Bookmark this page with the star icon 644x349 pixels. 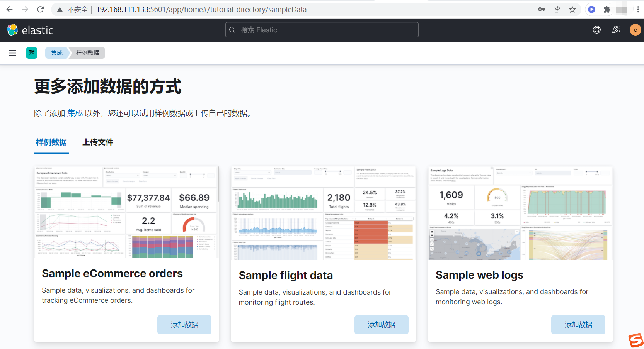click(x=572, y=9)
